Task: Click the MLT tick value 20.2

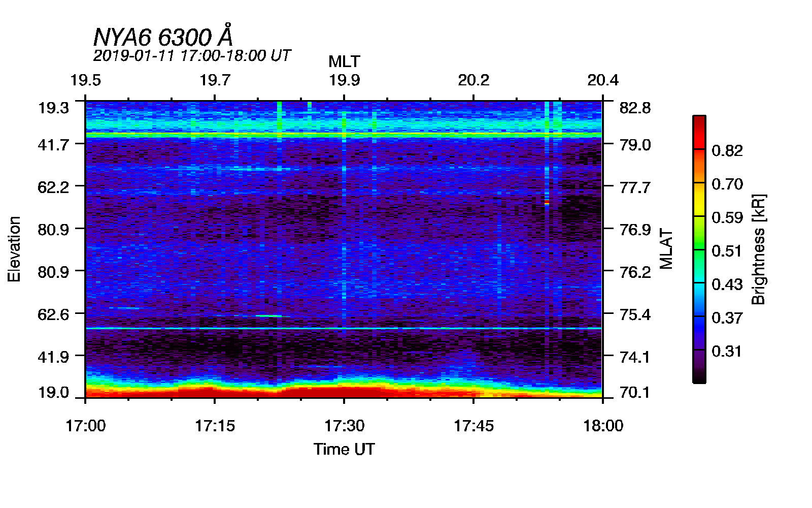Action: point(473,80)
